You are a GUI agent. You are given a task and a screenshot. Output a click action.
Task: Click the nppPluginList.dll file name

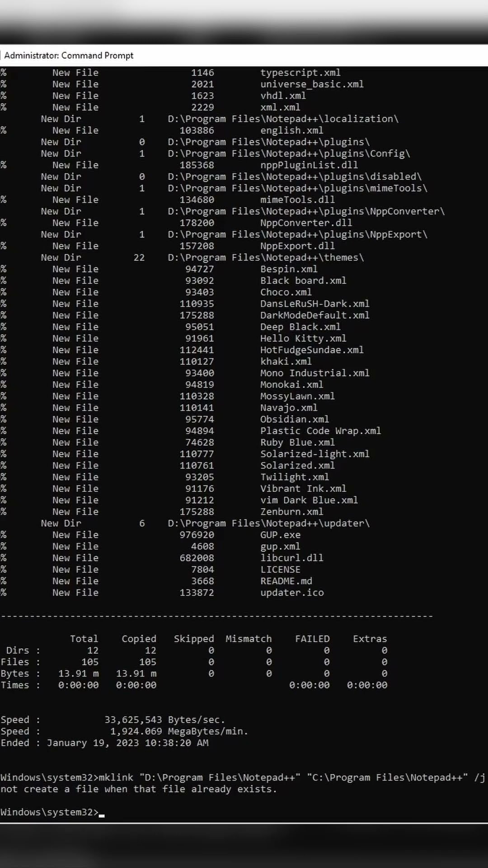coord(309,165)
